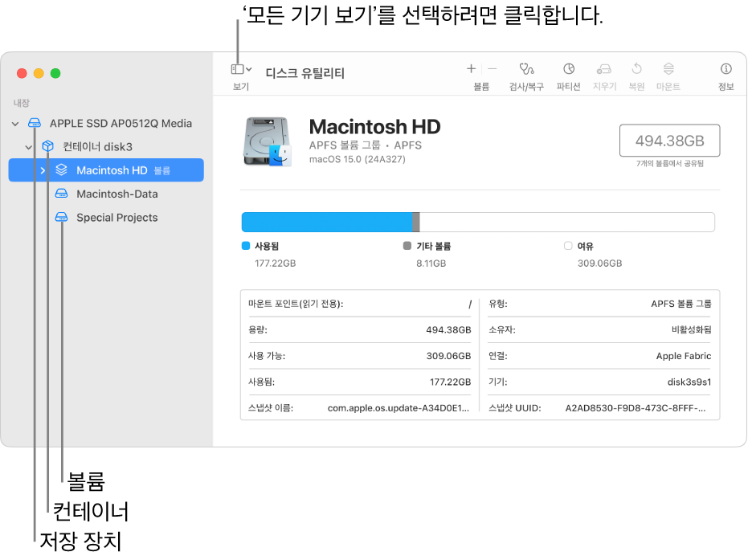Click the 8.11GB other volumes value

[431, 264]
